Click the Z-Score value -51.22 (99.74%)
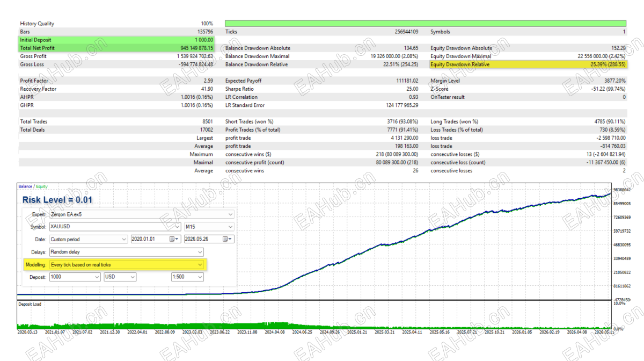This screenshot has width=644, height=361. [608, 89]
